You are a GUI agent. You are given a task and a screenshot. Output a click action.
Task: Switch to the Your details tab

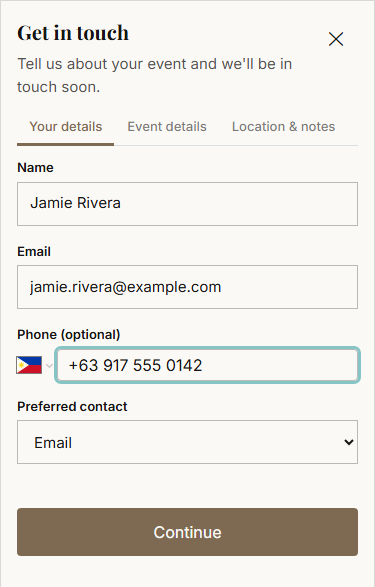pyautogui.click(x=65, y=127)
